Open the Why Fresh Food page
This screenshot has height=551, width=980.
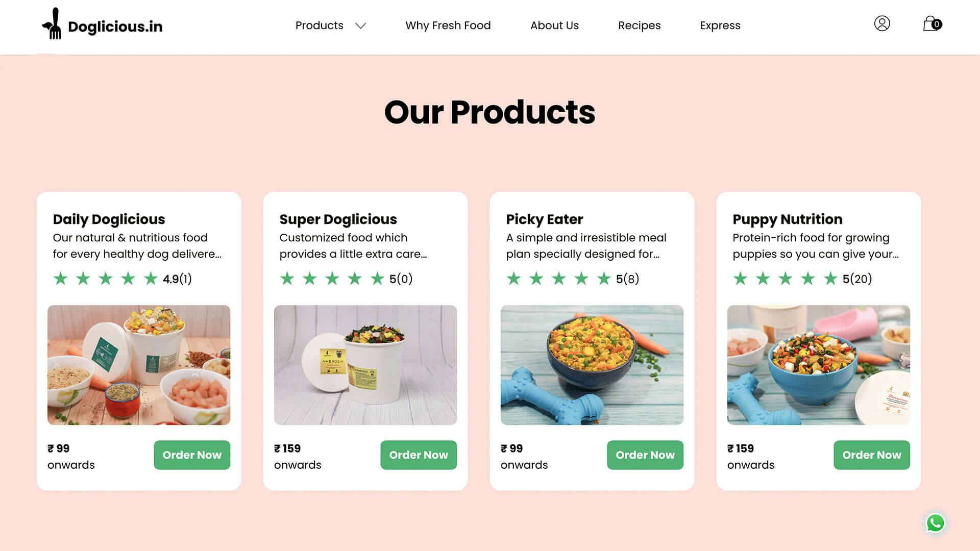coord(448,26)
